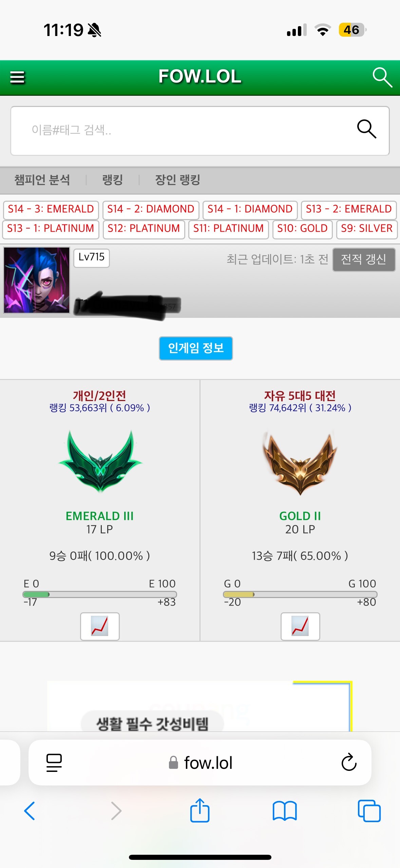Tap the Jinx profile icon thumbnail
Image resolution: width=400 pixels, height=868 pixels.
(x=37, y=280)
